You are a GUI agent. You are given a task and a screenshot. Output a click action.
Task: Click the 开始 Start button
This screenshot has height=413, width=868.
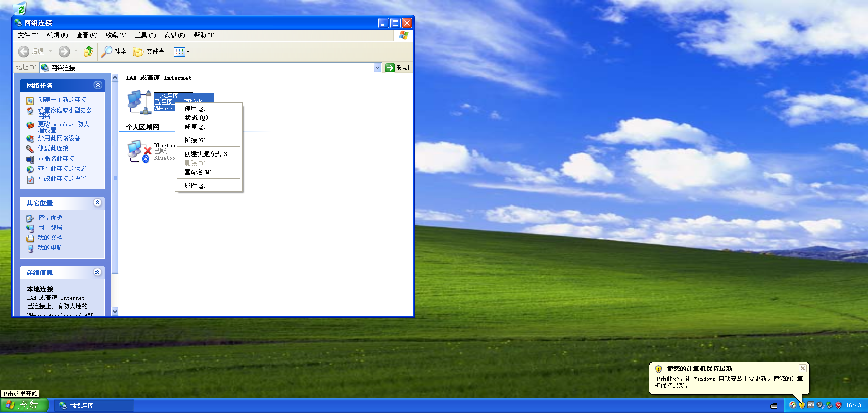24,405
